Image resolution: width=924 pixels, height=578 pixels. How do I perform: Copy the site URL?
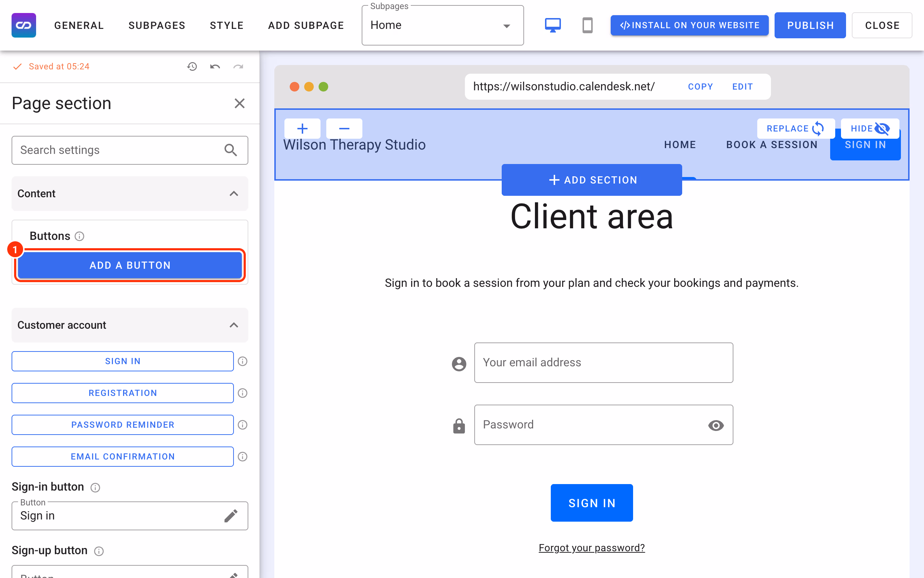(x=700, y=87)
